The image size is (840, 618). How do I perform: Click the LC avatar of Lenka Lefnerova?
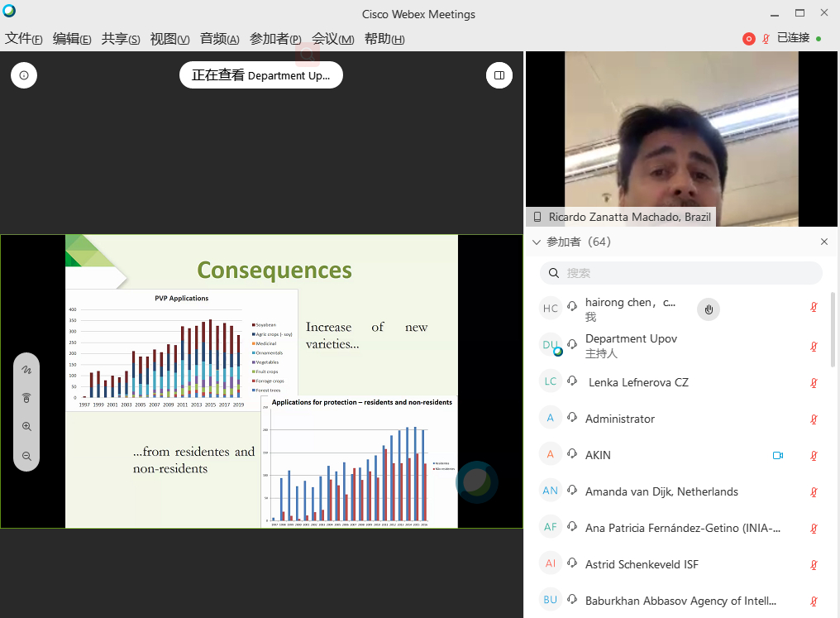click(x=550, y=381)
